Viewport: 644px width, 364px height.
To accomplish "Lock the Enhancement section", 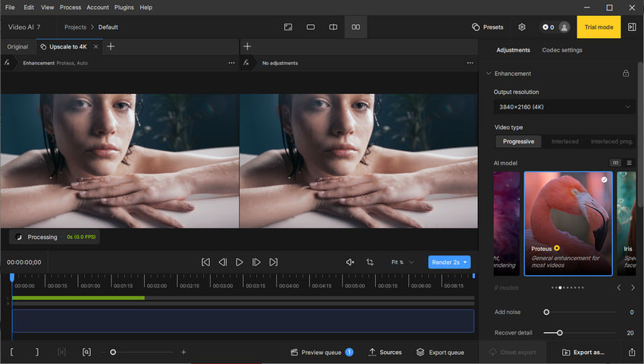I will [626, 74].
